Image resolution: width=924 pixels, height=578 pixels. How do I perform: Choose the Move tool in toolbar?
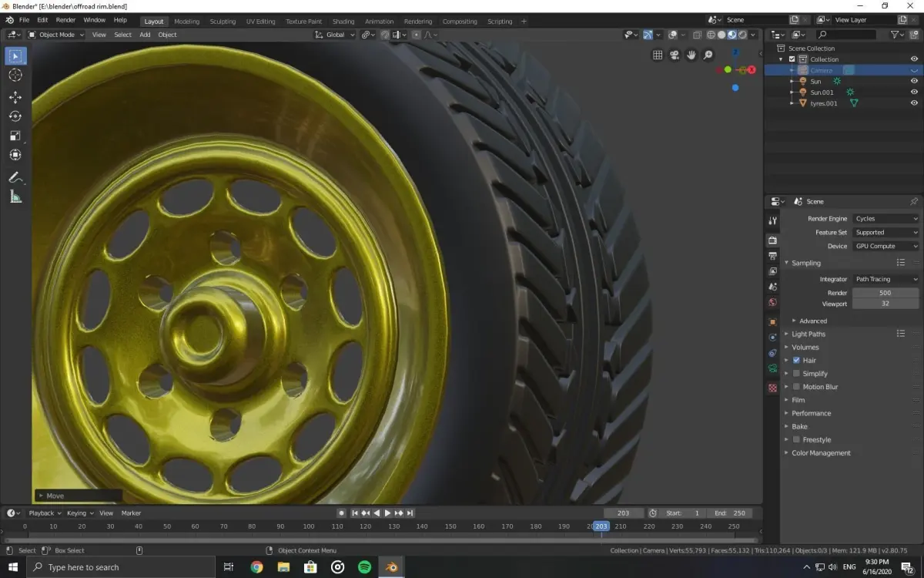click(x=15, y=97)
